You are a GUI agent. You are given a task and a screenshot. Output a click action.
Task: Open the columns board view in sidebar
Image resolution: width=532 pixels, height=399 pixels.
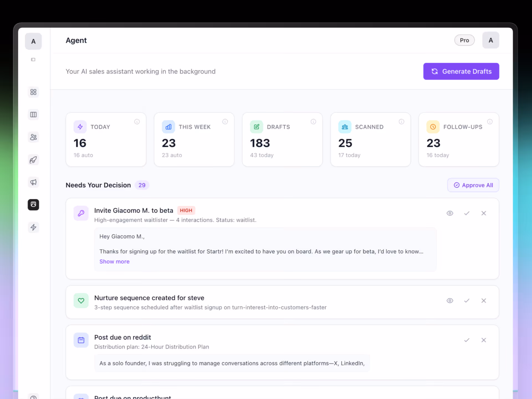pos(33,114)
